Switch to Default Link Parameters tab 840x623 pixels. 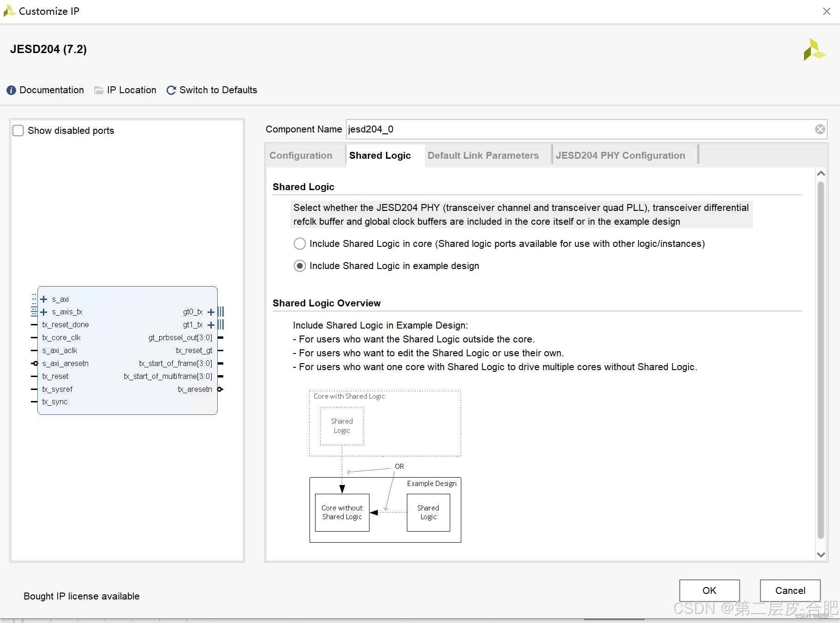483,156
